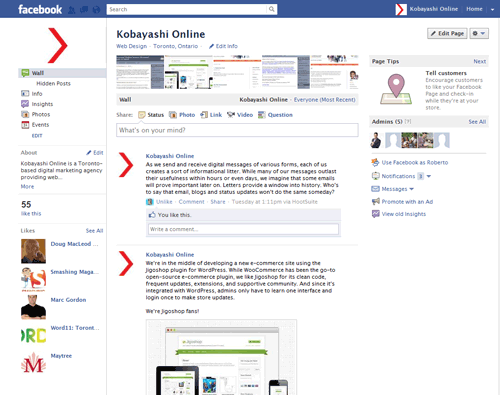The height and width of the screenshot is (395, 500).
Task: Click thumbs-up icon beside You like this
Action: point(152,215)
